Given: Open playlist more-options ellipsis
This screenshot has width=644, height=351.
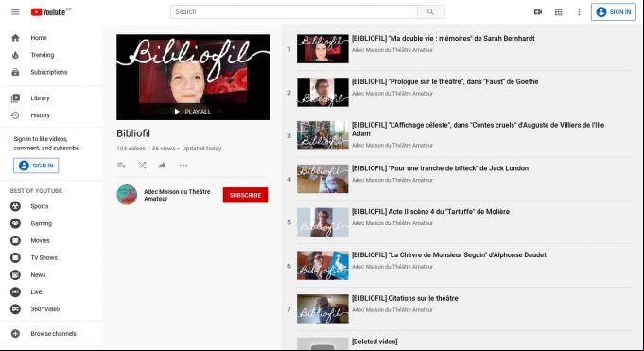Looking at the screenshot, I should tap(183, 166).
